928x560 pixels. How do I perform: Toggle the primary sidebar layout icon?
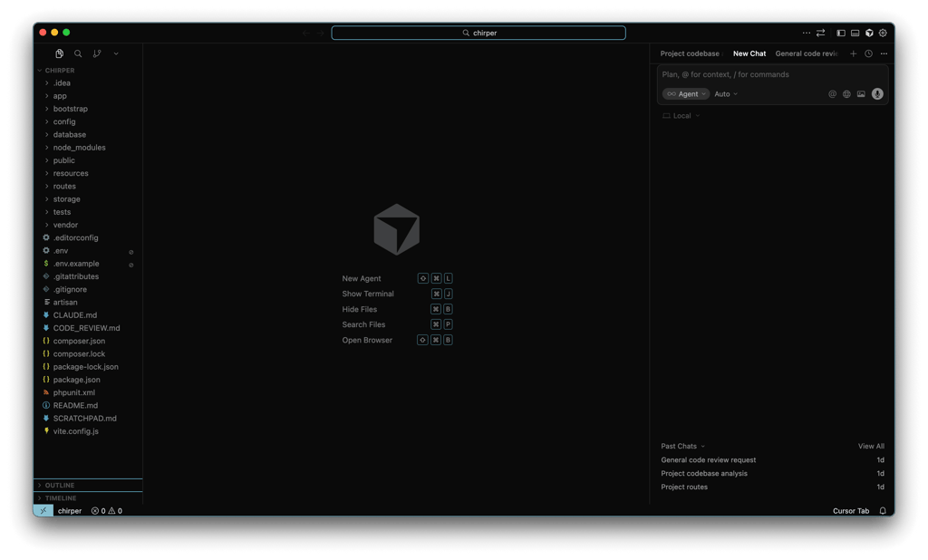[x=840, y=34]
